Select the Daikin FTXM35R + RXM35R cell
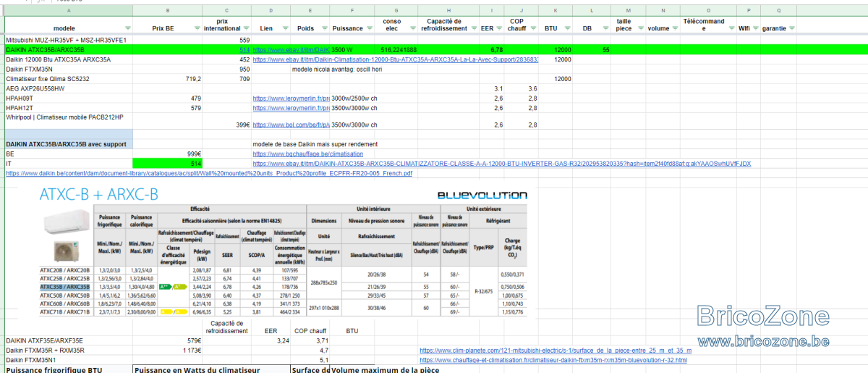Viewport: 868px width, 373px height. click(69, 350)
